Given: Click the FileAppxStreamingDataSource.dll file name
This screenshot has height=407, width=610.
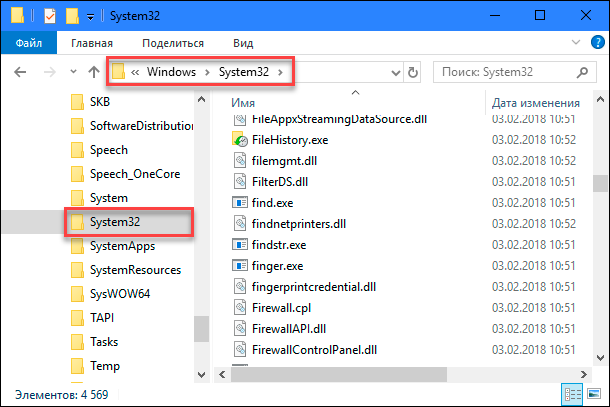Looking at the screenshot, I should 339,119.
